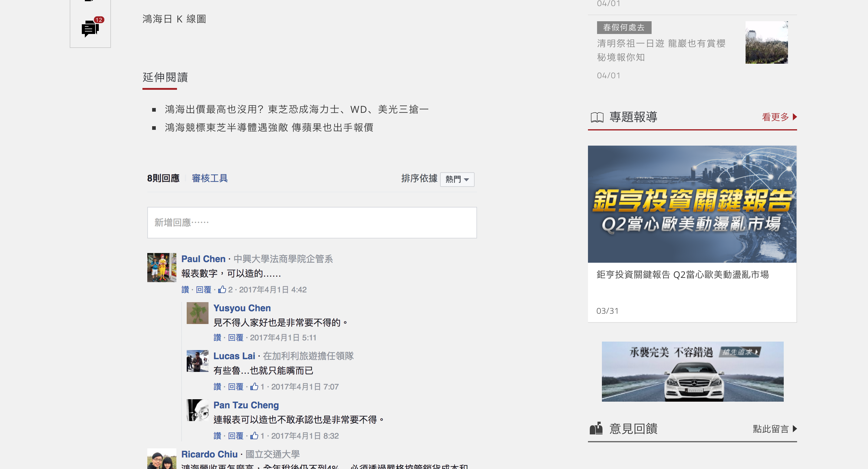Click the thumbs-up icon on Lucas Lai's reply

pos(254,386)
